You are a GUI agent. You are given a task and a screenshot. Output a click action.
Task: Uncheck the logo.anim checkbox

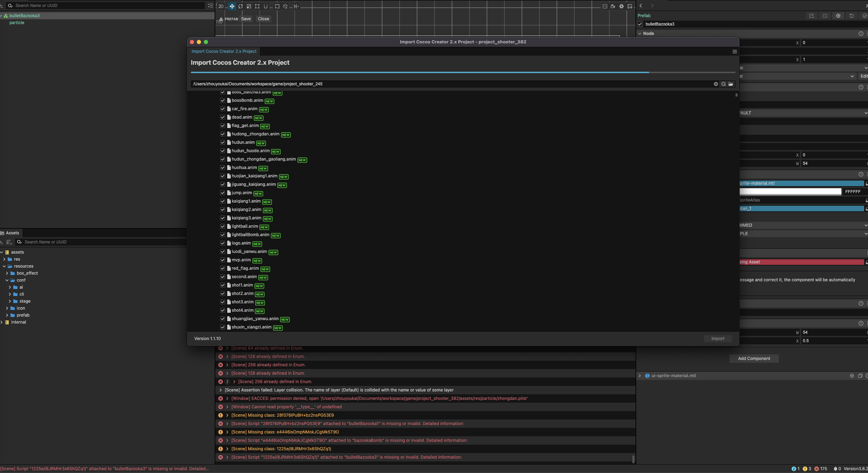point(223,243)
